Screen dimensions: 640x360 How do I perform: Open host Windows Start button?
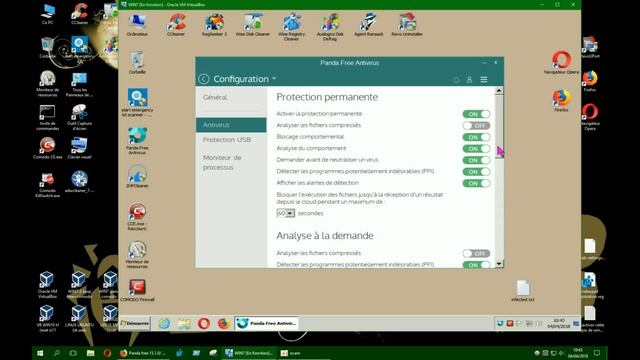point(40,353)
